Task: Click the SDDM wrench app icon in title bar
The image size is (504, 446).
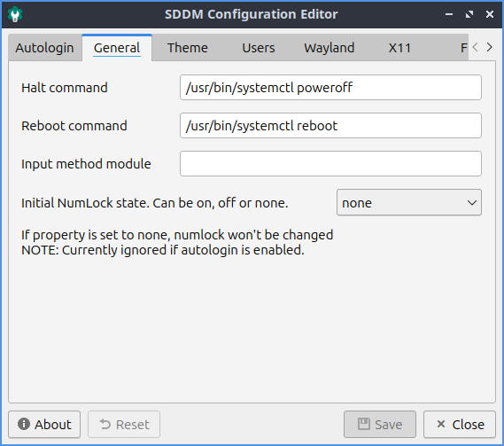Action: (x=15, y=14)
